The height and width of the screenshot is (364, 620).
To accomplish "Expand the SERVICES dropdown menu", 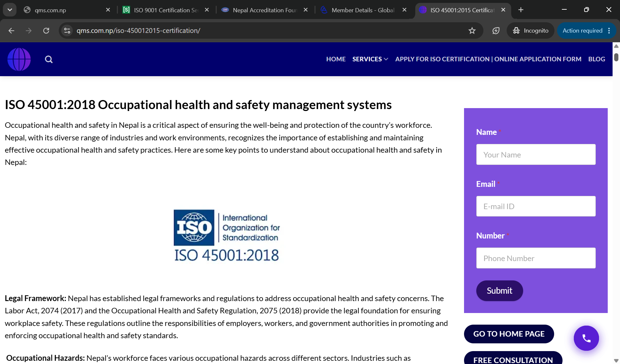I will [x=370, y=59].
